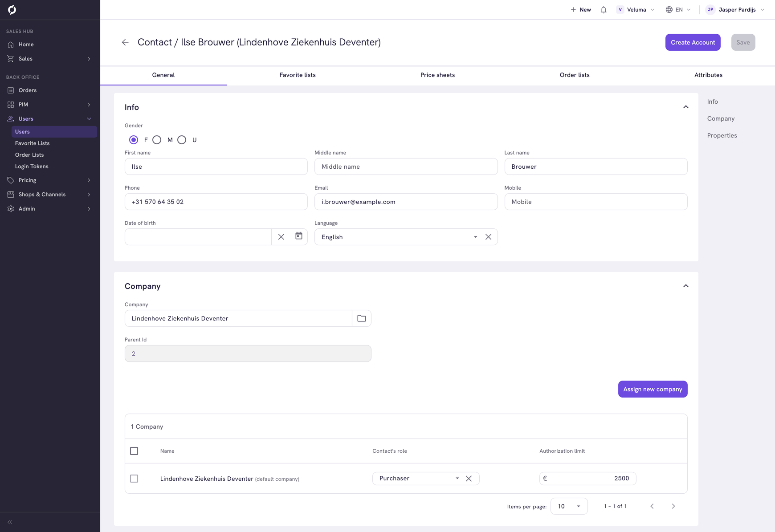Image resolution: width=775 pixels, height=532 pixels.
Task: Click the Users group icon
Action: [11, 119]
